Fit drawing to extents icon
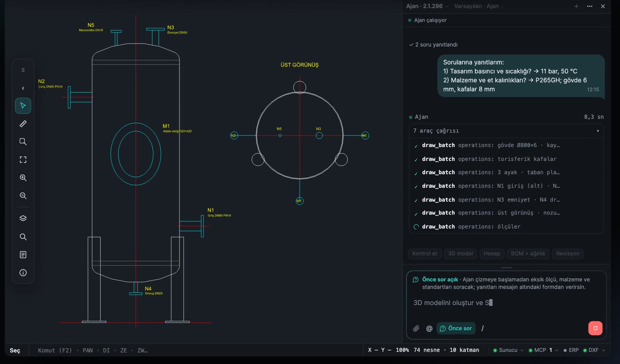 point(23,160)
